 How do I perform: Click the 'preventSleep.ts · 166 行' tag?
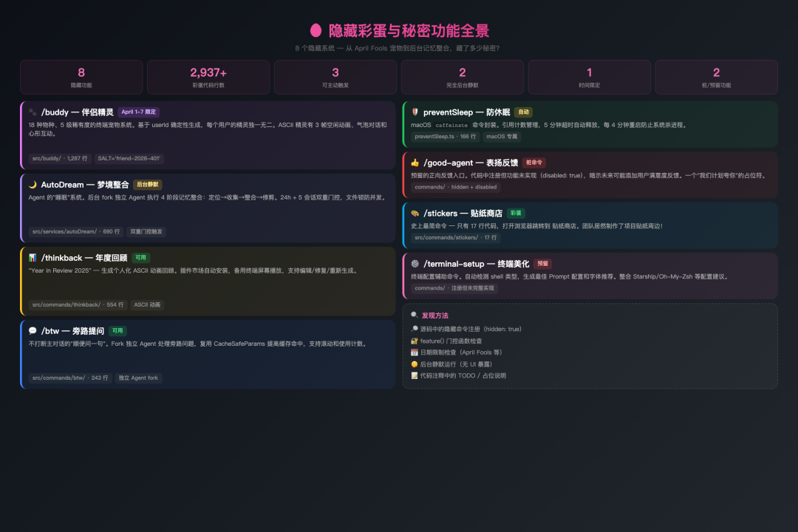[446, 137]
